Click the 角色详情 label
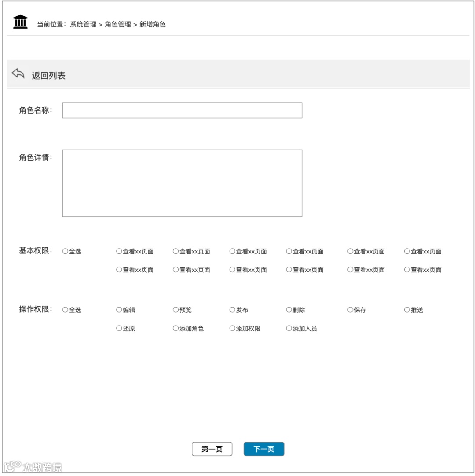 tap(36, 157)
